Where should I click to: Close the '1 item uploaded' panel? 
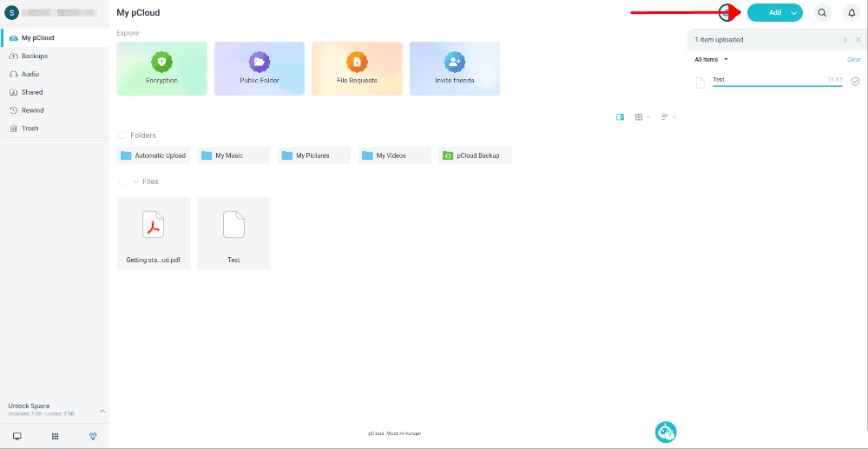[x=858, y=40]
